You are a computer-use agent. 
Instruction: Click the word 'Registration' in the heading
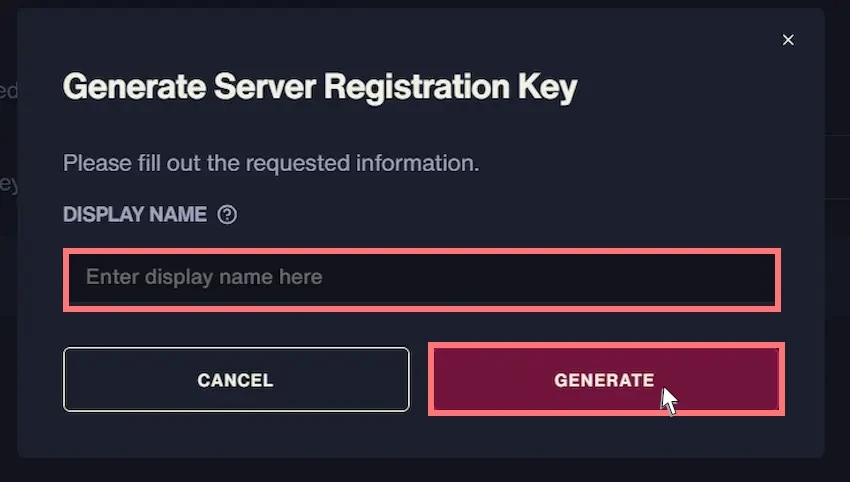(x=417, y=87)
